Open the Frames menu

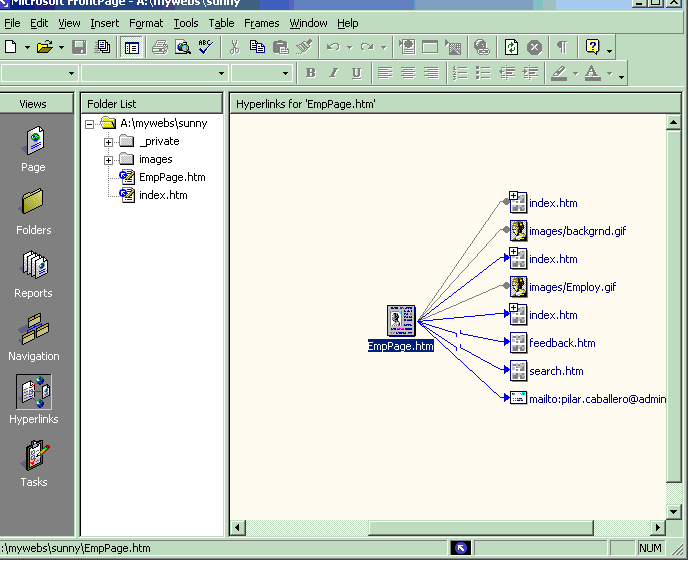(262, 23)
